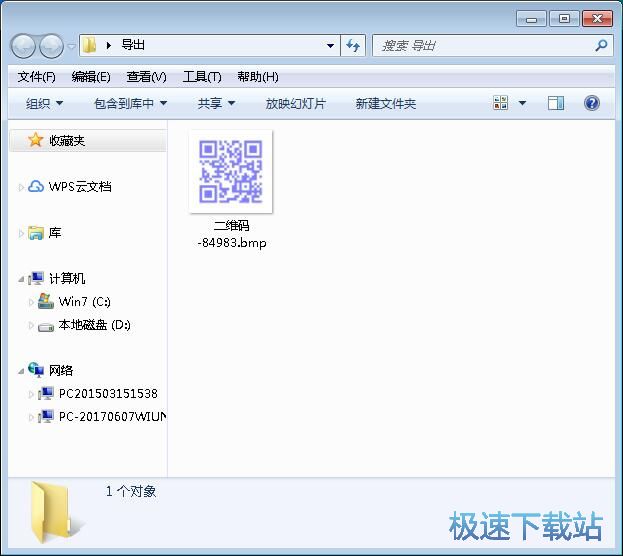Viewport: 623px width, 556px height.
Task: Click the PC-20170607WIUN computer icon
Action: coord(46,416)
